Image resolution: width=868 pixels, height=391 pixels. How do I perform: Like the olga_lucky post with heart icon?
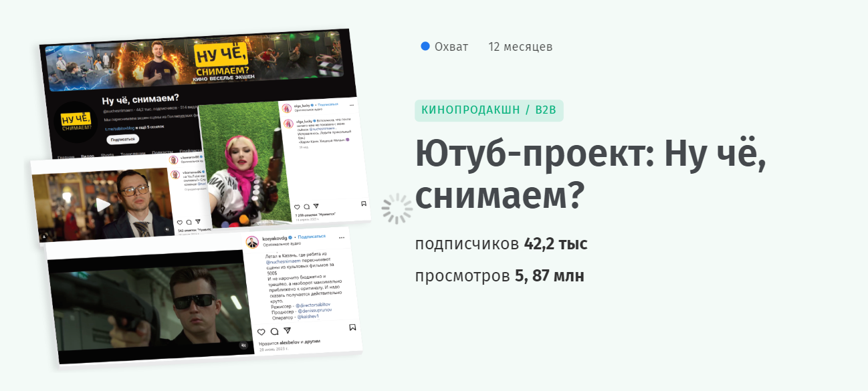pos(297,207)
